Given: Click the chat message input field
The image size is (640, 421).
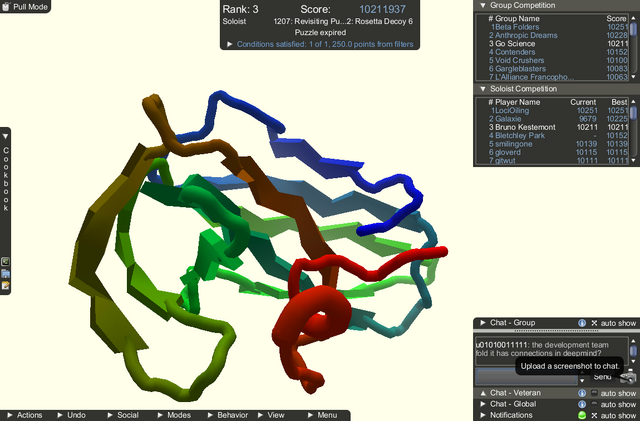Looking at the screenshot, I should click(527, 376).
